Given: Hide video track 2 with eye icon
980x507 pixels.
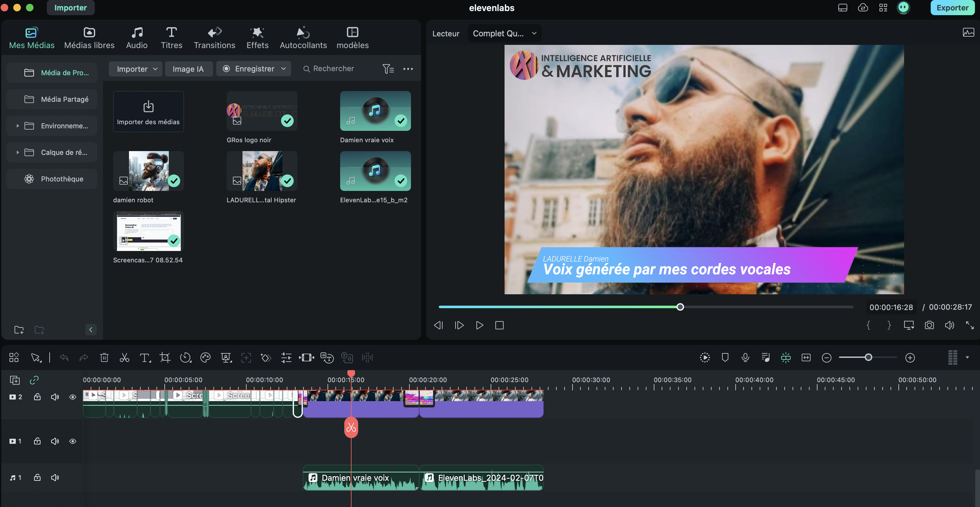Looking at the screenshot, I should tap(73, 397).
